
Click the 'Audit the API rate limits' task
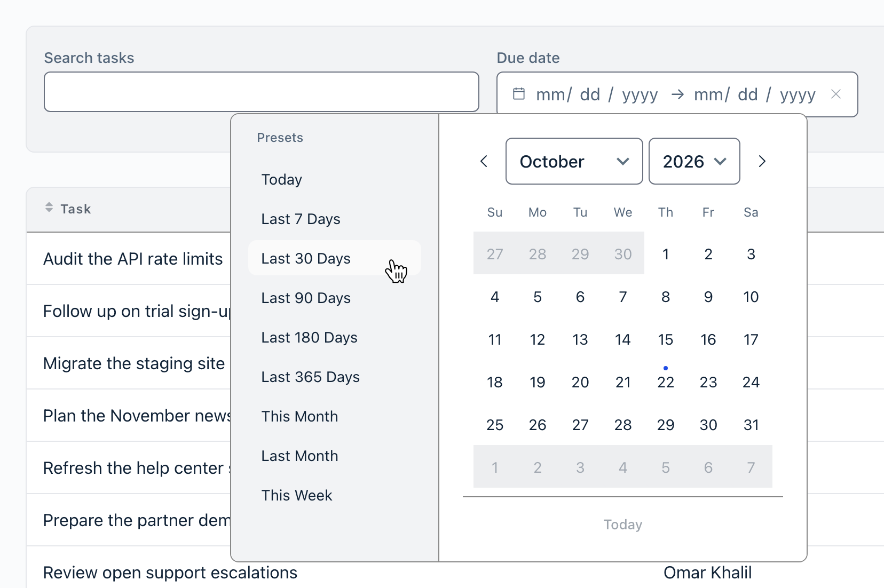(133, 259)
